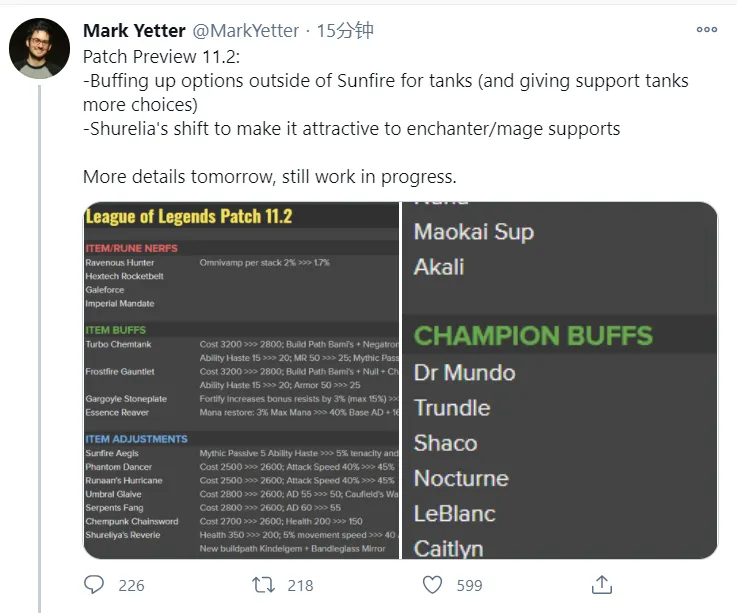Click the retweet arrows icon
Viewport: 738px width, 613px height.
tap(263, 585)
